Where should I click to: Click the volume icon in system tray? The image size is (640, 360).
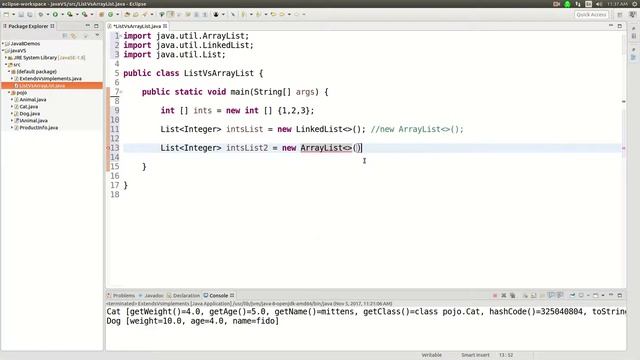599,4
